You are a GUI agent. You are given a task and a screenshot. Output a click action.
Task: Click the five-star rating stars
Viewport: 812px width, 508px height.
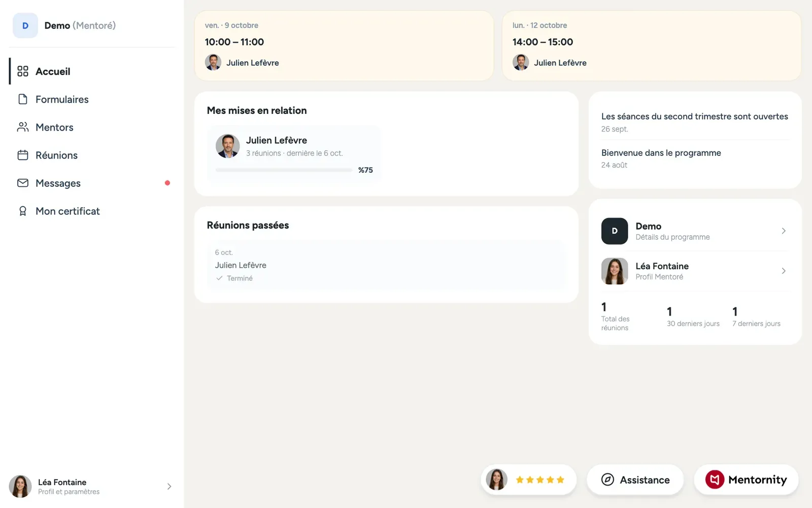point(540,480)
